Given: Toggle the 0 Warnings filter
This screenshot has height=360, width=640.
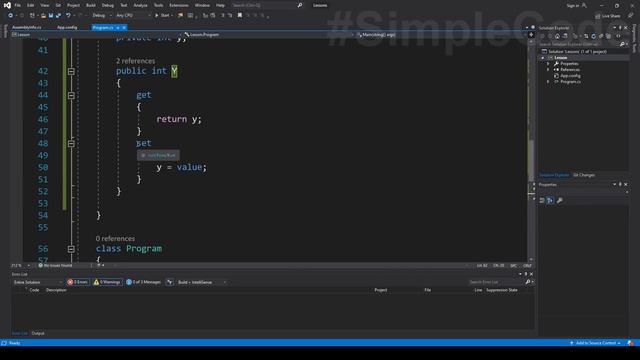Looking at the screenshot, I should (x=107, y=282).
